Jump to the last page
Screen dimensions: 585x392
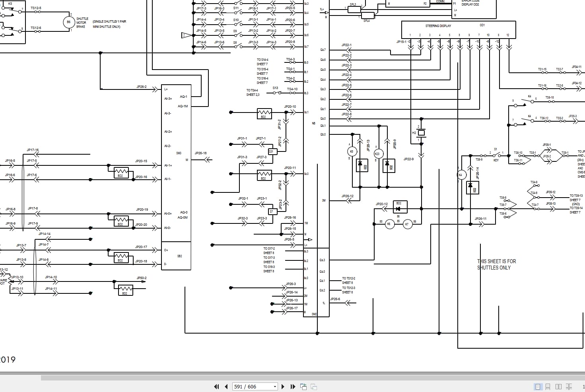tap(293, 386)
